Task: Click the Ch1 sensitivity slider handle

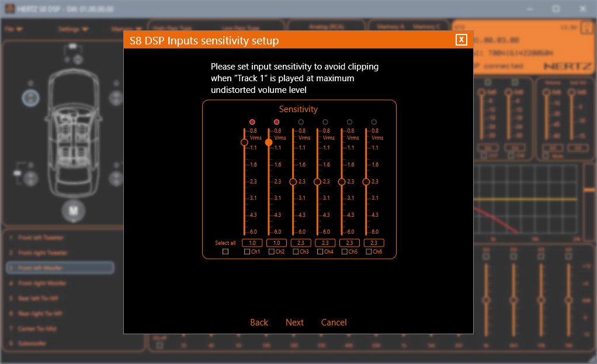Action: (244, 143)
